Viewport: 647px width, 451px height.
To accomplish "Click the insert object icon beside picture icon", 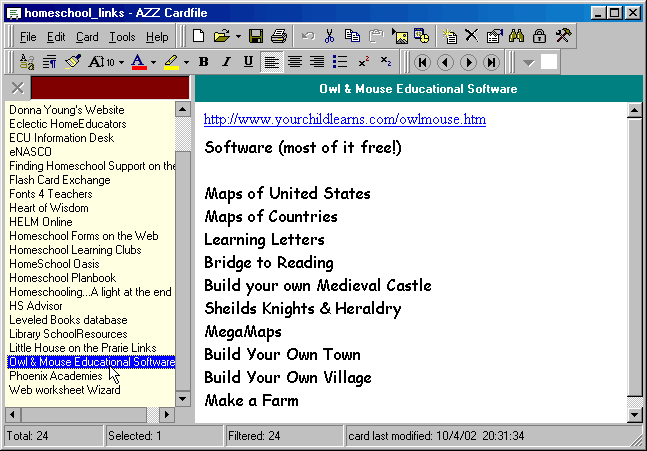I will [422, 36].
